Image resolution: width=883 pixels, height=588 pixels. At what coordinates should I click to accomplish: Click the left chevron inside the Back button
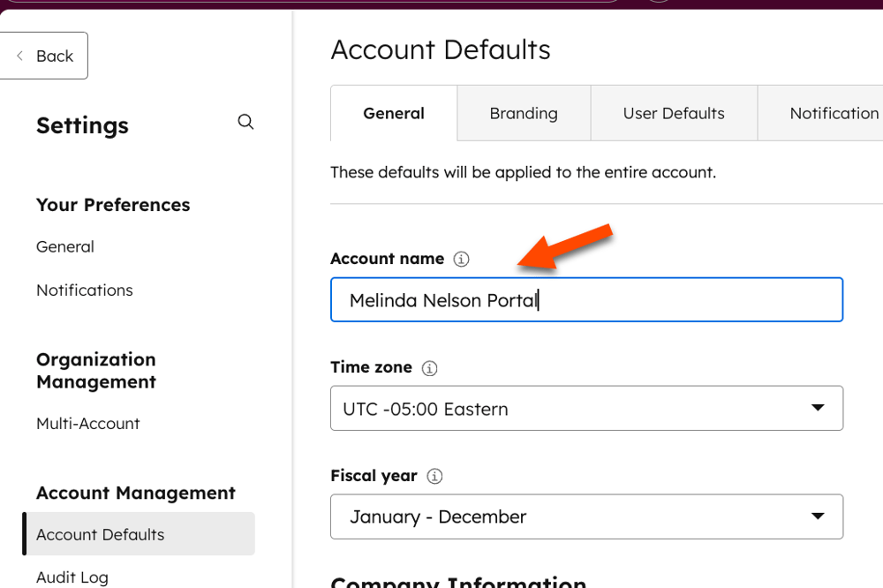[x=19, y=56]
